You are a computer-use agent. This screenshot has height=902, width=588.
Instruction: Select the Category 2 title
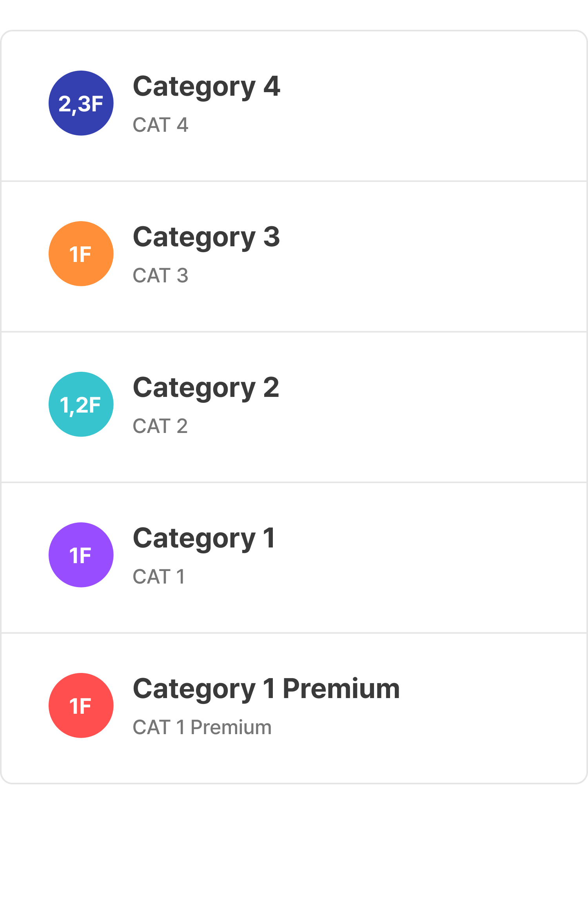206,388
